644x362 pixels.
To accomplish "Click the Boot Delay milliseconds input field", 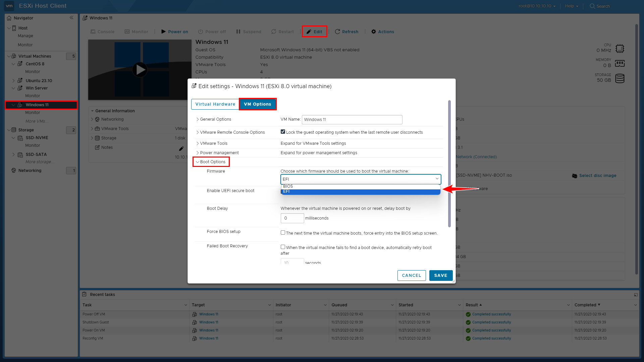I will tap(292, 218).
